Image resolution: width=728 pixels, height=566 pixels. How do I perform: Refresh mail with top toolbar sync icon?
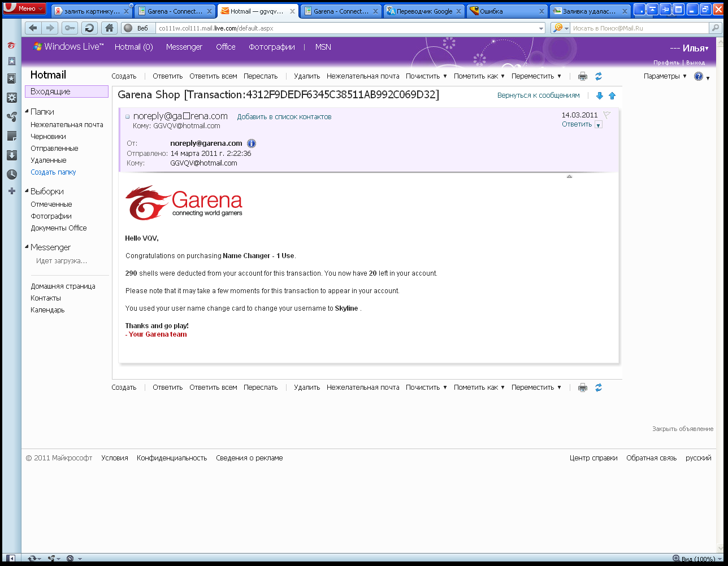tap(599, 76)
